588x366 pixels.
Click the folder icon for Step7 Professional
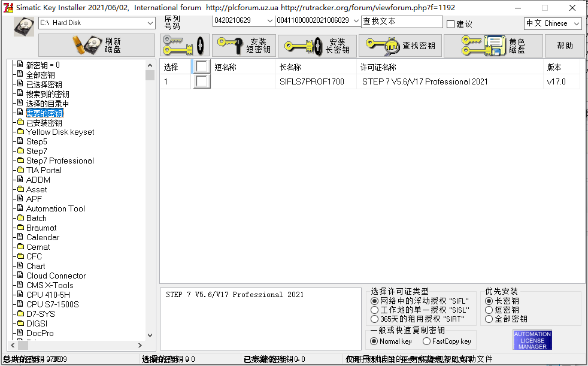pos(20,161)
